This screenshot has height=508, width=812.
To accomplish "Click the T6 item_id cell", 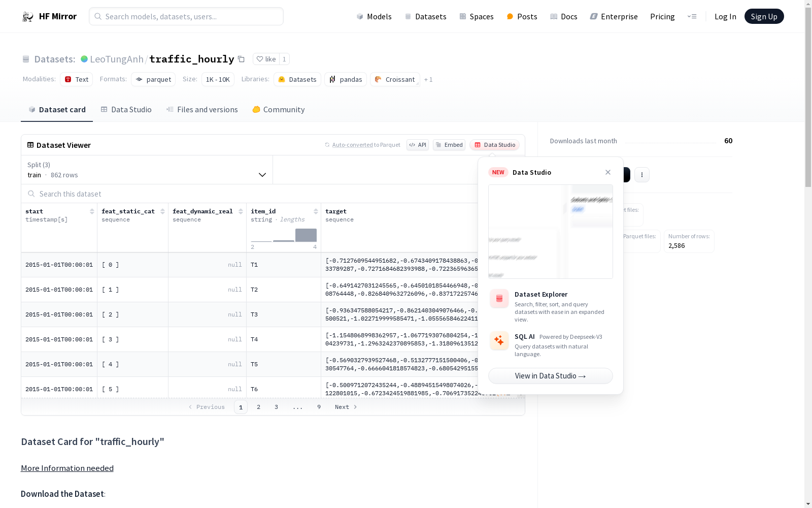I will pos(284,389).
